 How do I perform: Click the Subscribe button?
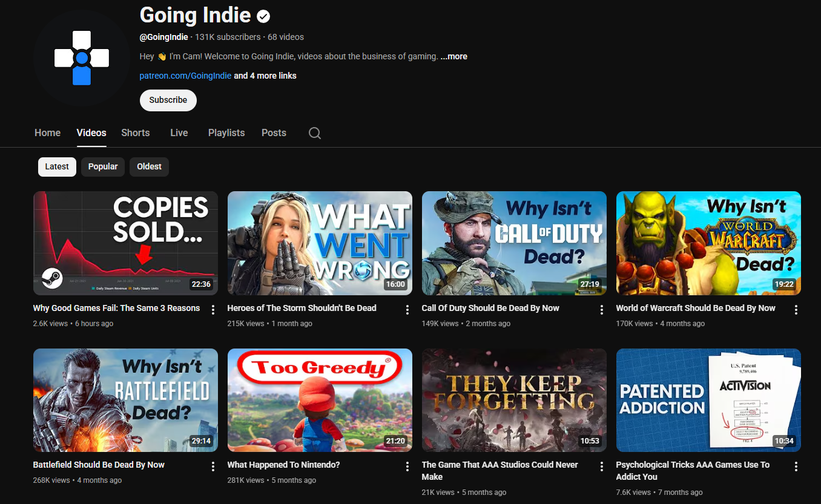pyautogui.click(x=168, y=100)
